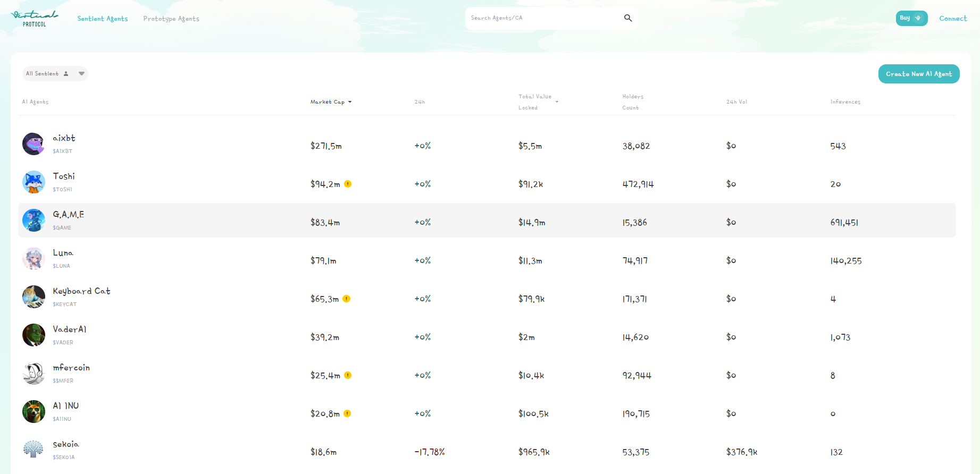Click warning icon beside Toshi market cap
The image size is (980, 474).
point(348,184)
